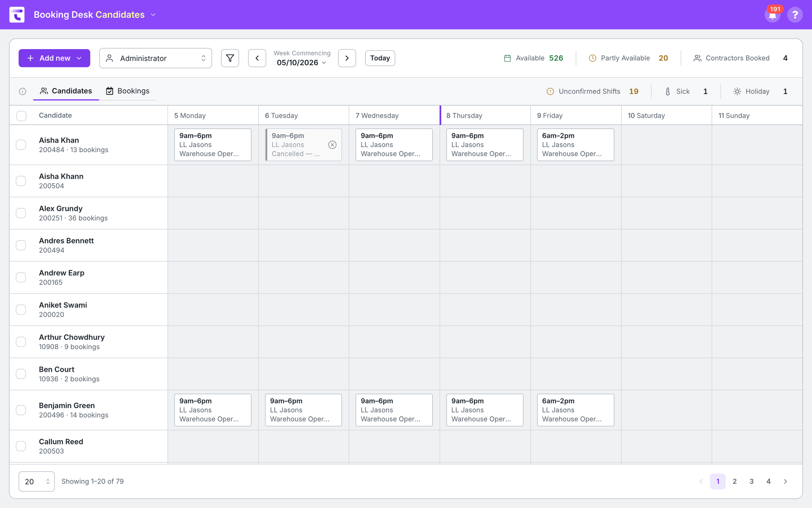The width and height of the screenshot is (812, 508).
Task: Open the notifications bell with 191 badge
Action: [772, 15]
